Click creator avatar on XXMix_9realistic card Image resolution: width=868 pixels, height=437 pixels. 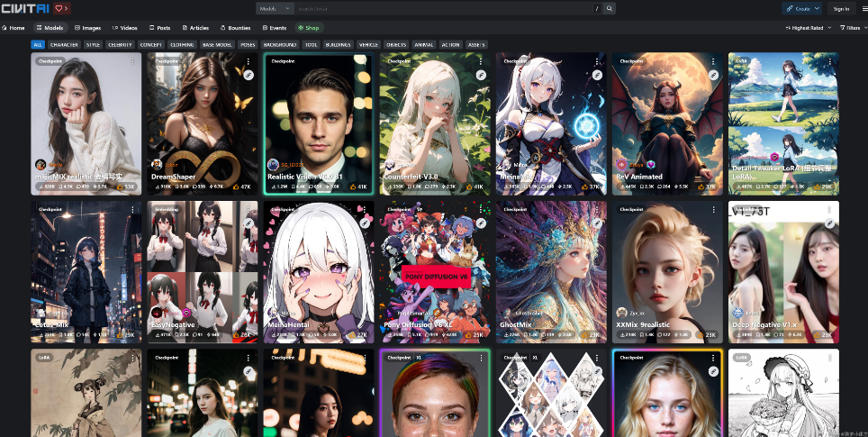click(621, 313)
